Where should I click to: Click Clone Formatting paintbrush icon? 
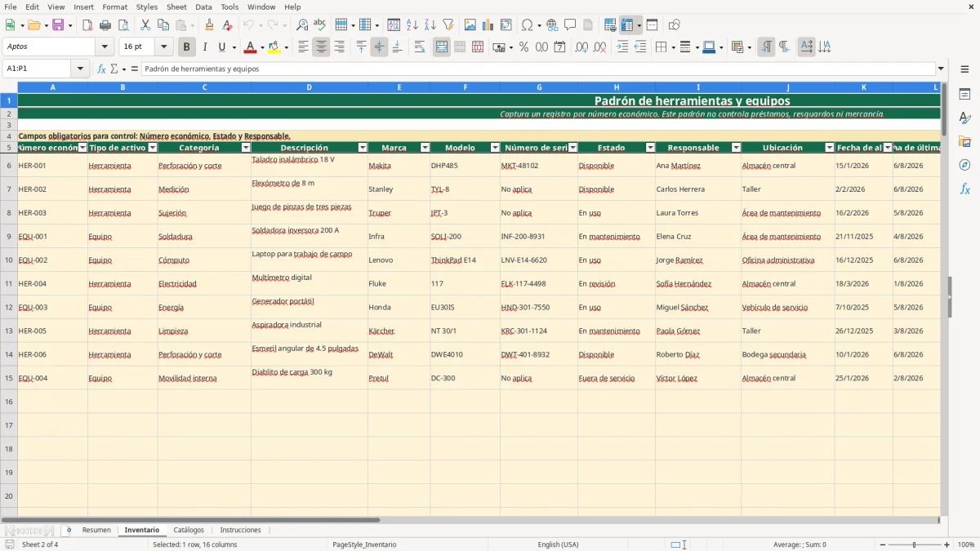pos(210,25)
